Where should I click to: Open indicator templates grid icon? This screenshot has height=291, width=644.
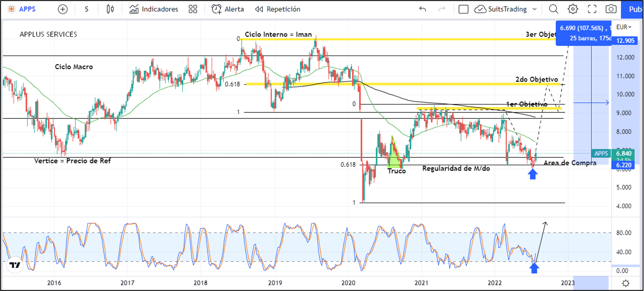(x=193, y=9)
